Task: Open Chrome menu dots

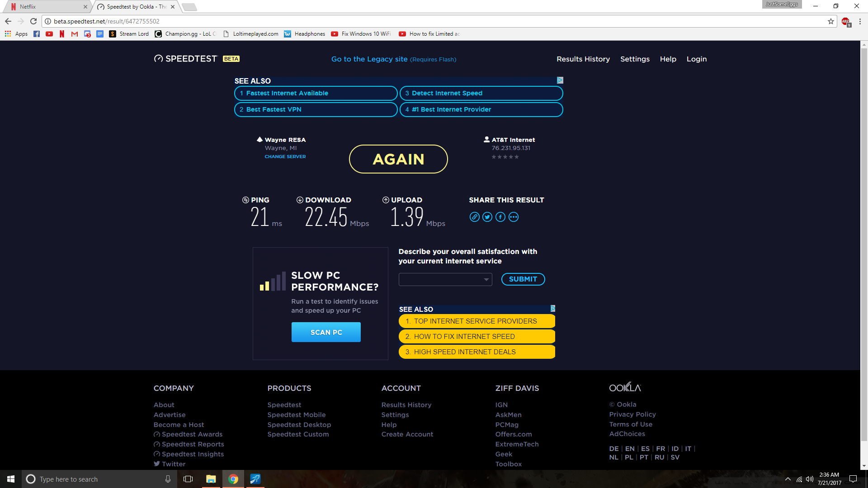Action: pyautogui.click(x=860, y=21)
